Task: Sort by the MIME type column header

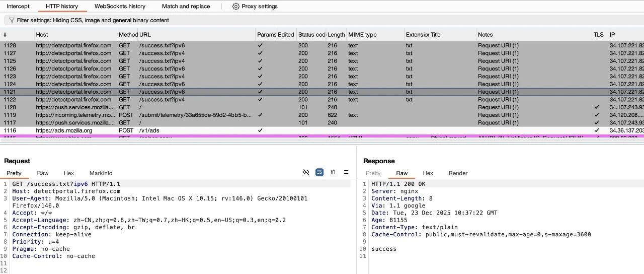Action: tap(375, 35)
